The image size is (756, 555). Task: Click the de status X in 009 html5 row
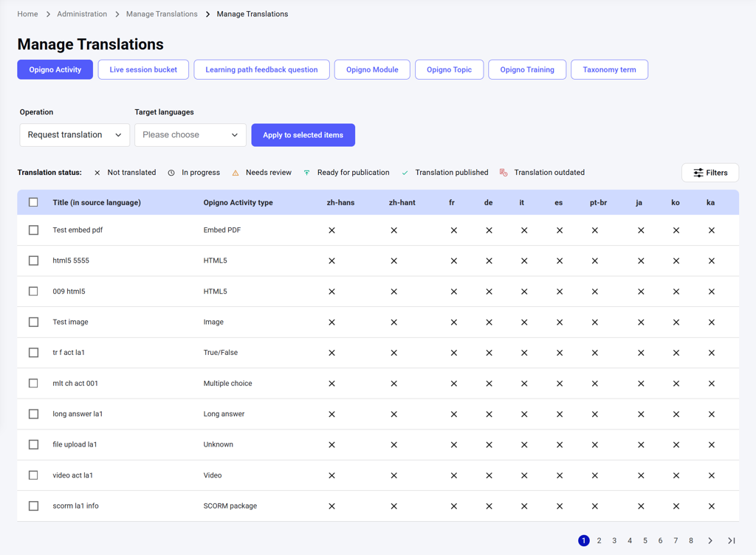point(489,292)
